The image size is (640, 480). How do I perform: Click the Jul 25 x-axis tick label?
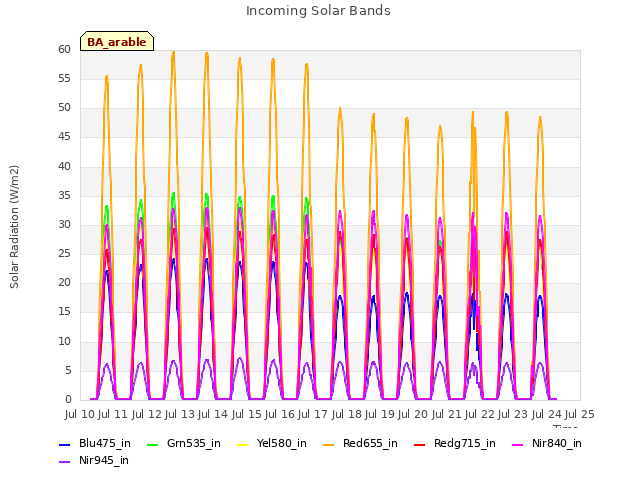pyautogui.click(x=580, y=414)
